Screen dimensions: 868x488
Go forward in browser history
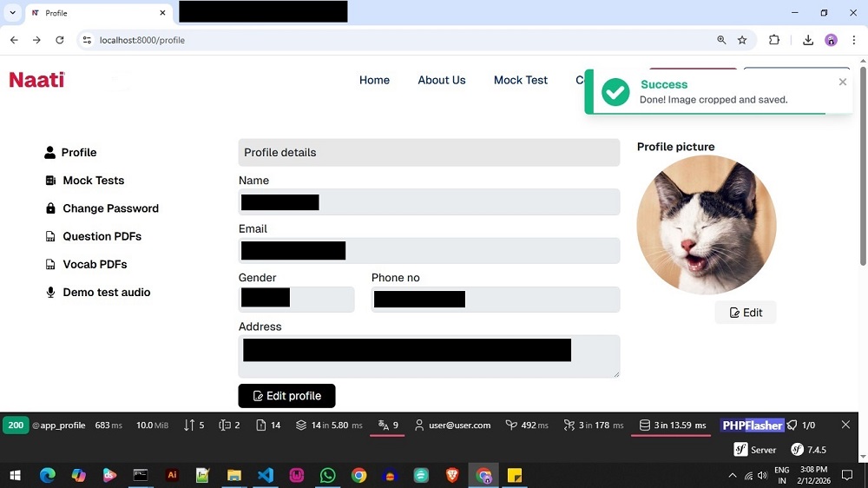36,40
